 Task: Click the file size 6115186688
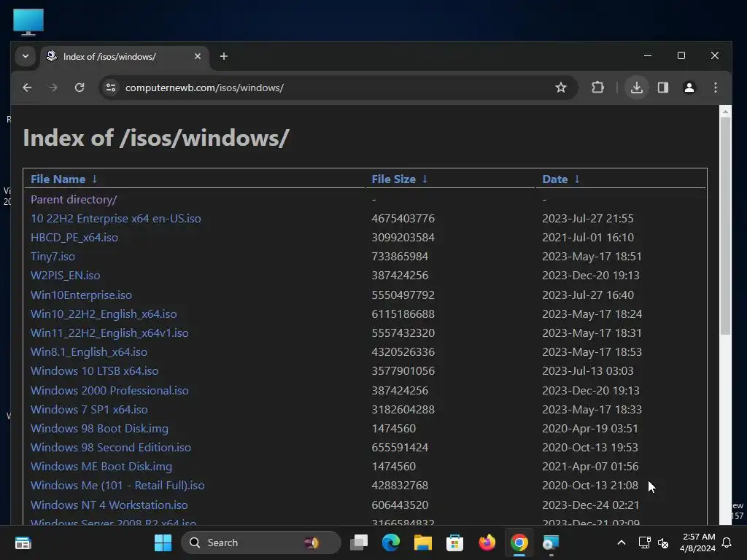click(x=403, y=314)
